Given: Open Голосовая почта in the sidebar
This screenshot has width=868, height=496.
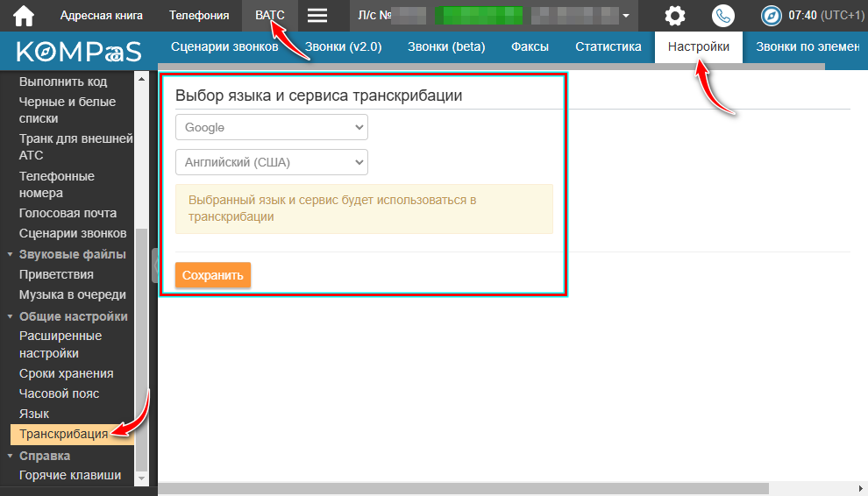Looking at the screenshot, I should pos(68,213).
